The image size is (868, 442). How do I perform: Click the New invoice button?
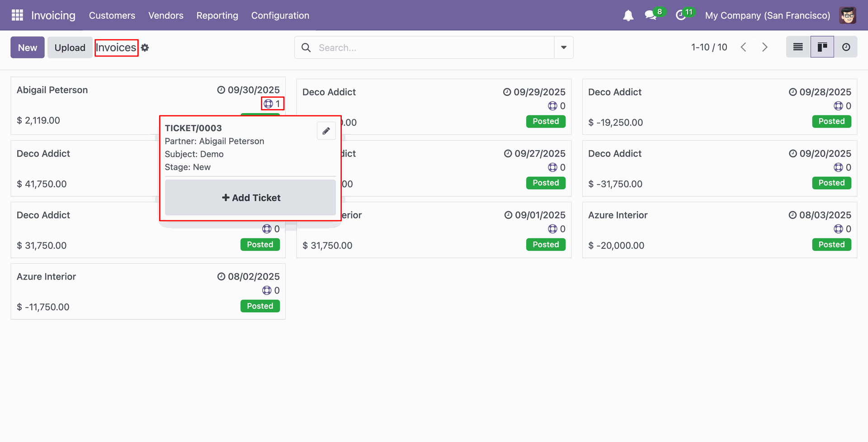28,48
